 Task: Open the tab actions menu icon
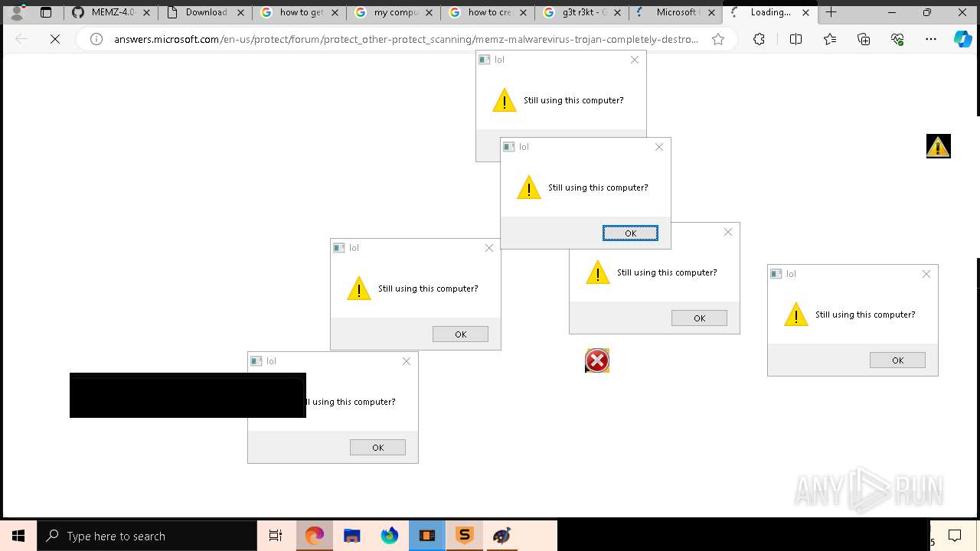coord(46,12)
